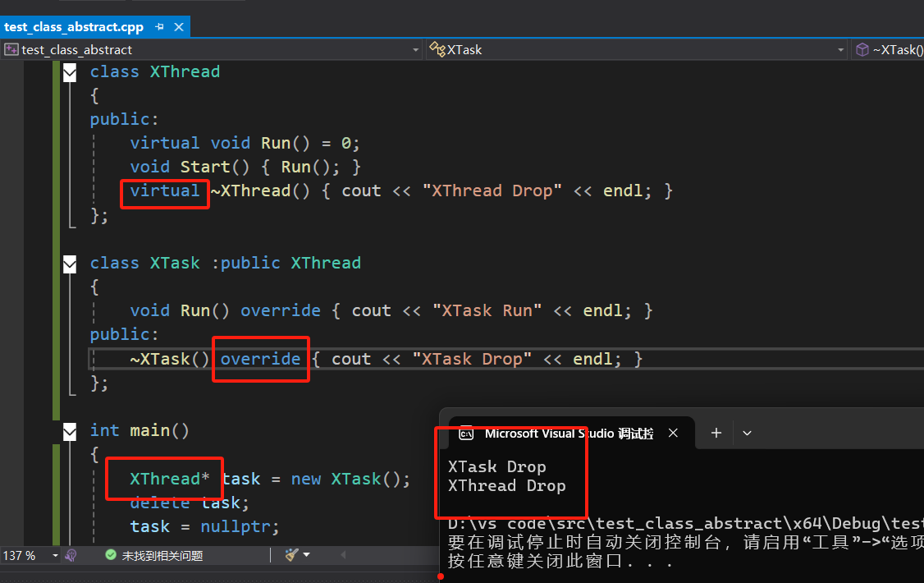Image resolution: width=924 pixels, height=583 pixels.
Task: Open the terminal profiles chevron dropdown
Action: 748,434
